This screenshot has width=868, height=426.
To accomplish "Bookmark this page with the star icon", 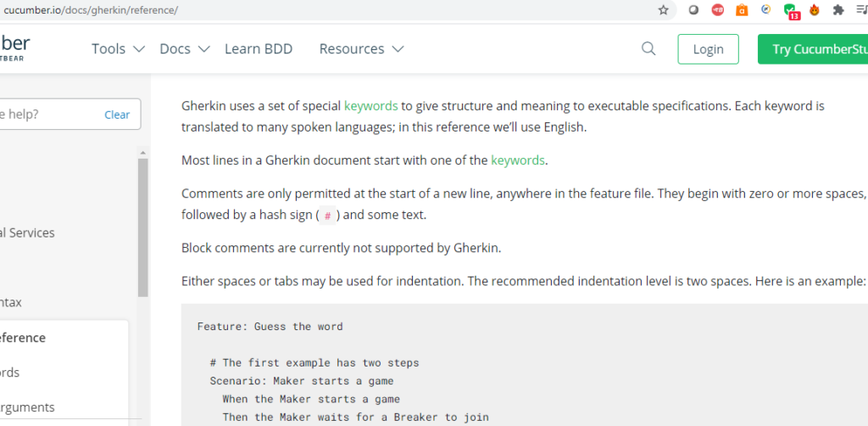I will coord(663,10).
